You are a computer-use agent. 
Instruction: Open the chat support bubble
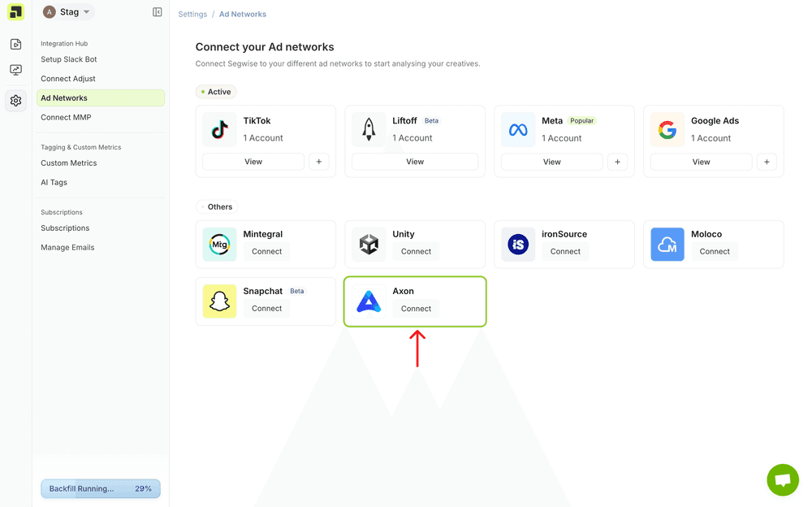[x=783, y=479]
